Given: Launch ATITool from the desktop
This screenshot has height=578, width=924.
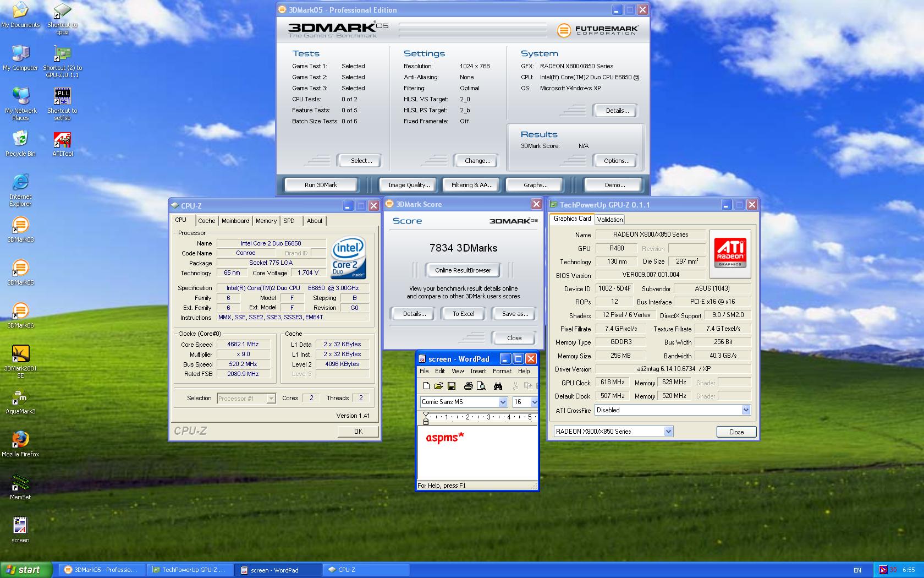Looking at the screenshot, I should coord(62,144).
